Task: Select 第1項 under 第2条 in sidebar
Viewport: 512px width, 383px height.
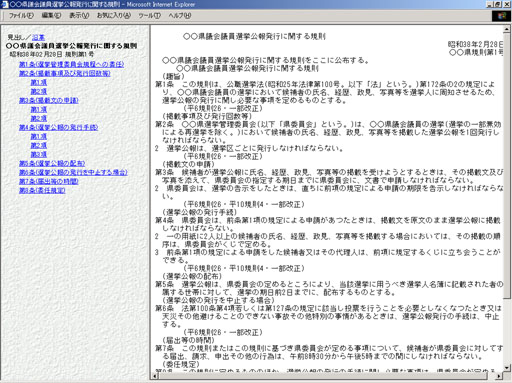Action: tap(39, 82)
